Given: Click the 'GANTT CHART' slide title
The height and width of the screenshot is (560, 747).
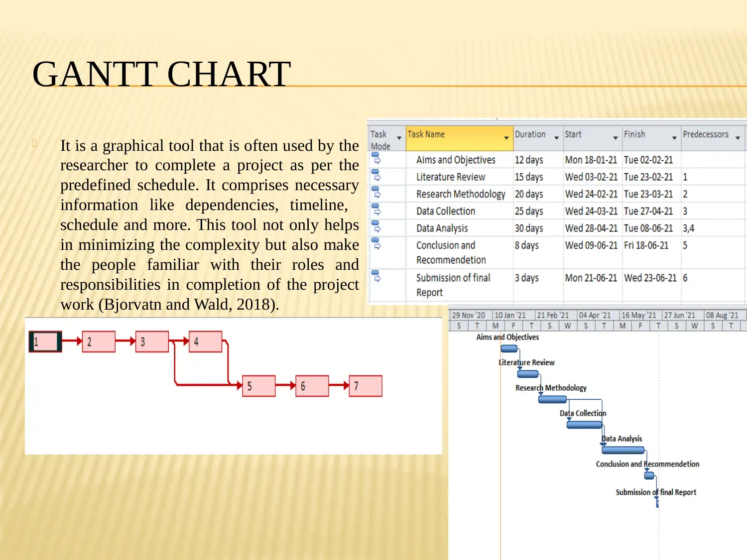Looking at the screenshot, I should (x=162, y=74).
